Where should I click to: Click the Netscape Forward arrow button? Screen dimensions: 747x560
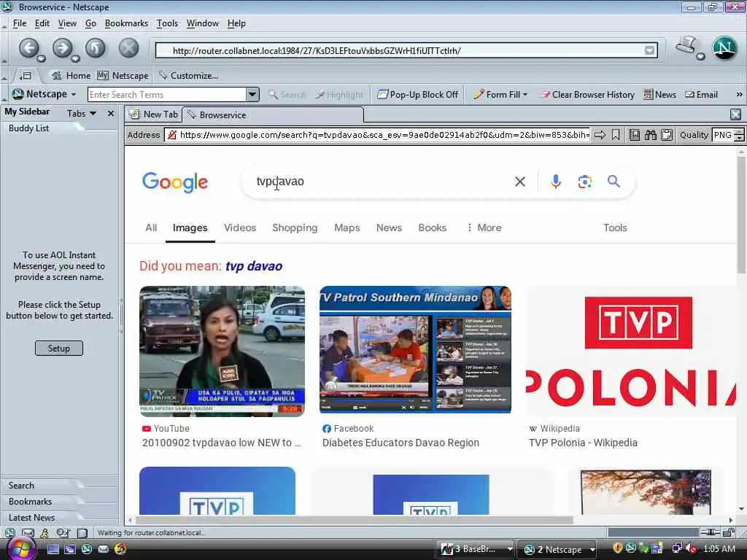[x=62, y=48]
